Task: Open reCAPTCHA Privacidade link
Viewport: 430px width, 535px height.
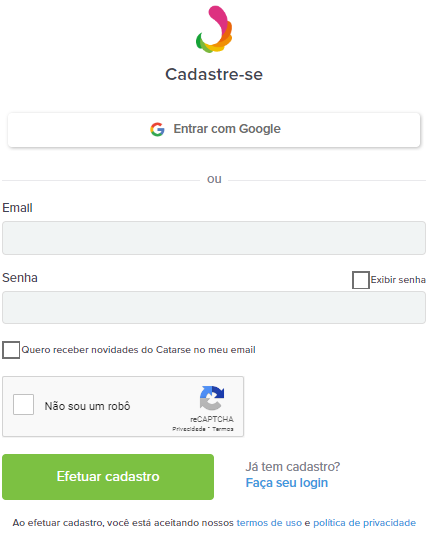Action: tap(189, 429)
